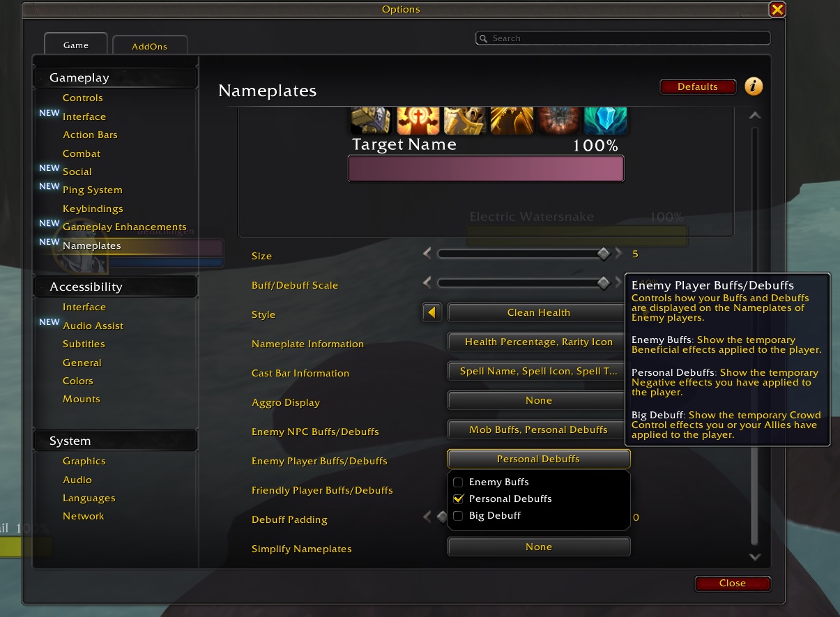
Task: Open the Mounts category
Action: 81,399
